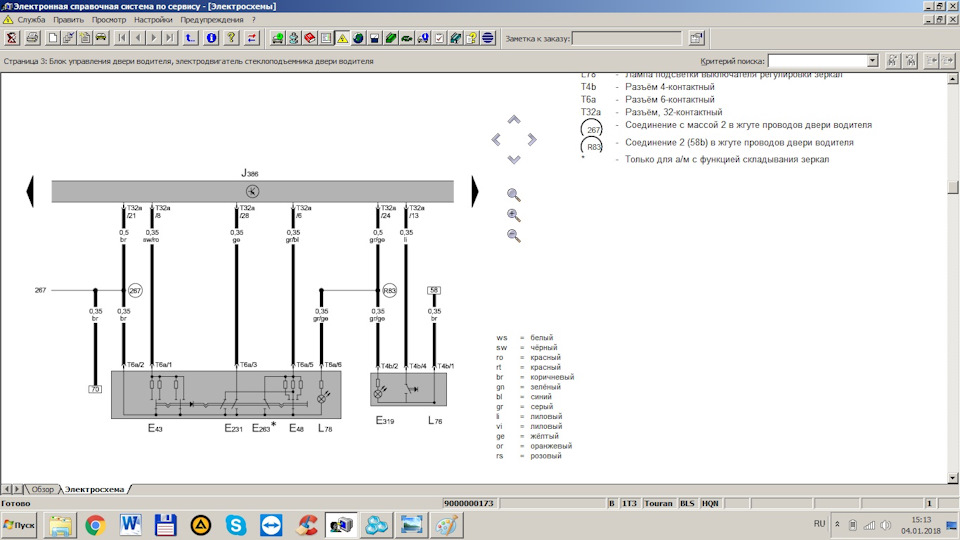Click the yellow warning triangle wiring icon

342,38
